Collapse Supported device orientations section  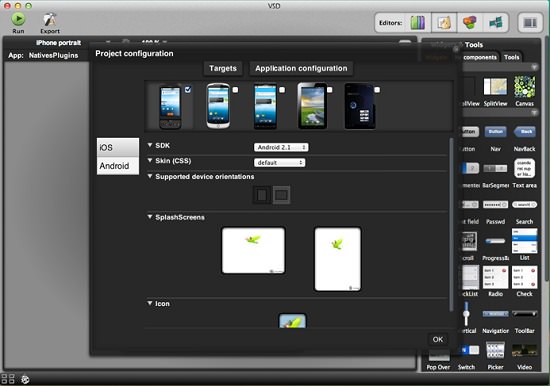point(150,176)
